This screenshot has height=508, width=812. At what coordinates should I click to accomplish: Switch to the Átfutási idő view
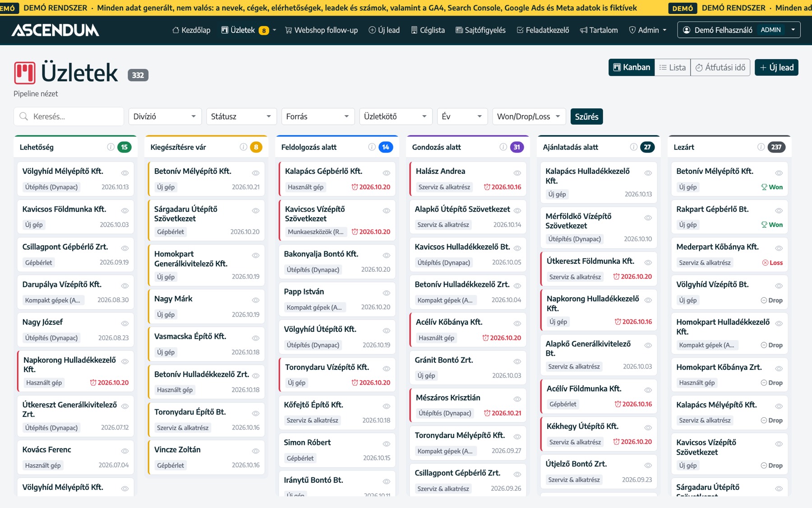pyautogui.click(x=720, y=67)
